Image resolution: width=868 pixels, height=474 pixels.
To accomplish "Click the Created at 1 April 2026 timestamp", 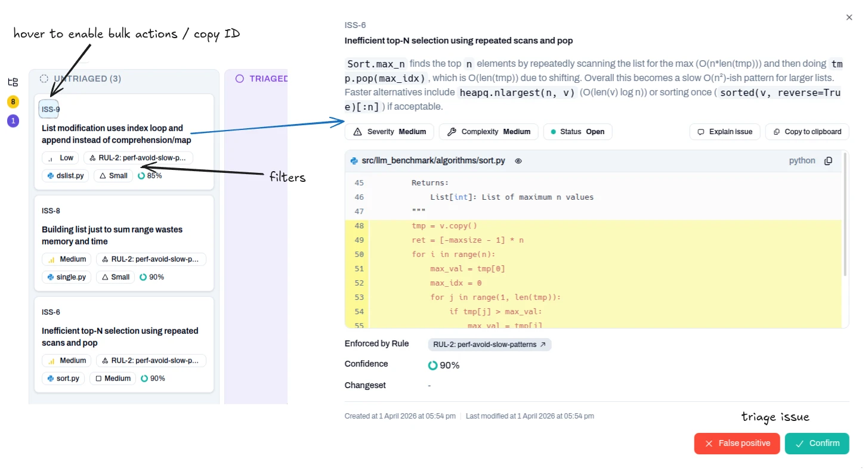I will (x=400, y=416).
